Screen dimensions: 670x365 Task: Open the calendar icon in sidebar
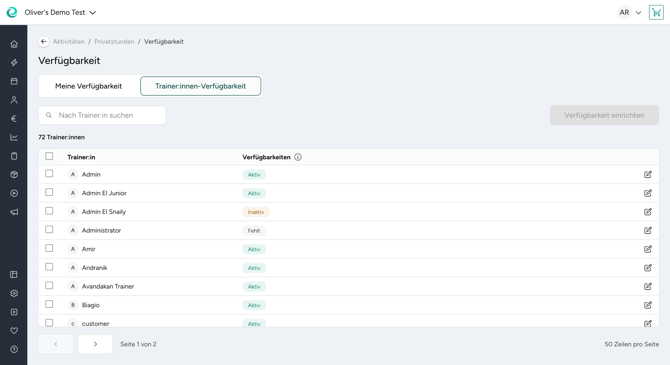click(x=14, y=81)
